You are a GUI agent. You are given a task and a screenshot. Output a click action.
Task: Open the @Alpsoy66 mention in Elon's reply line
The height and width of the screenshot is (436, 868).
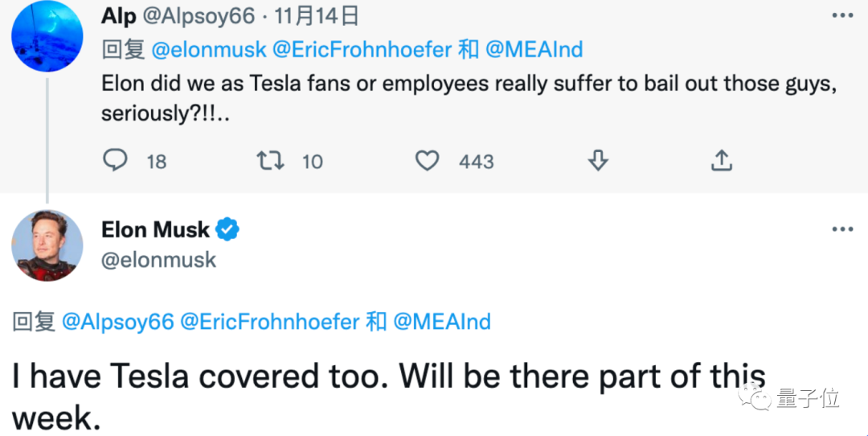coord(117,323)
